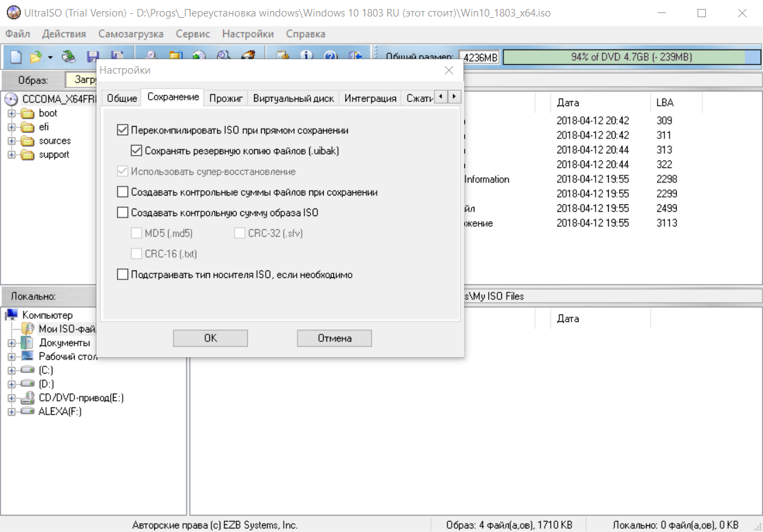Uncheck Сохранять резервную копию файлов (.uibak)
Screen dimensions: 763x532
(136, 150)
